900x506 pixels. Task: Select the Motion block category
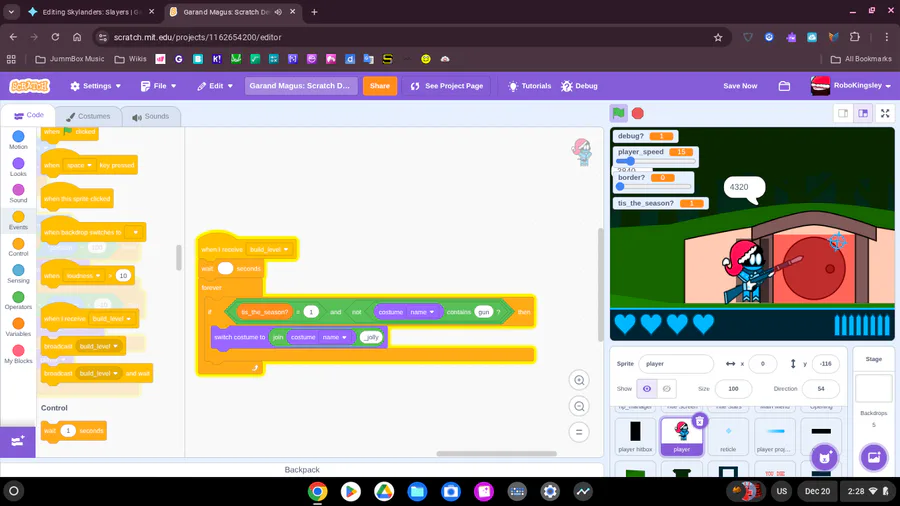(x=18, y=140)
